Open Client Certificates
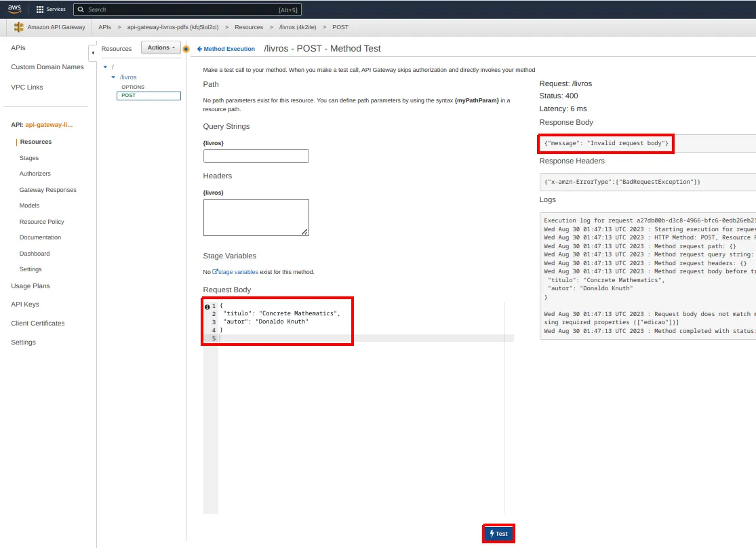 (37, 324)
